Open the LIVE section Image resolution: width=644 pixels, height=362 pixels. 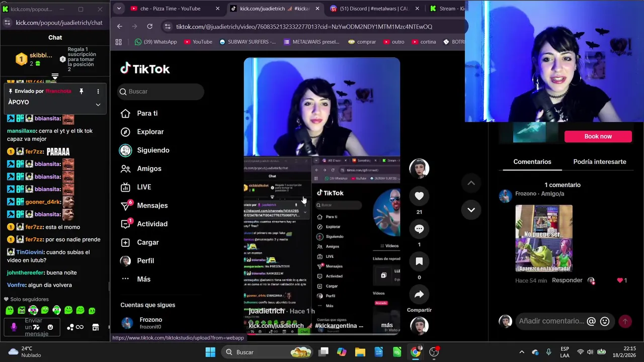point(136,187)
